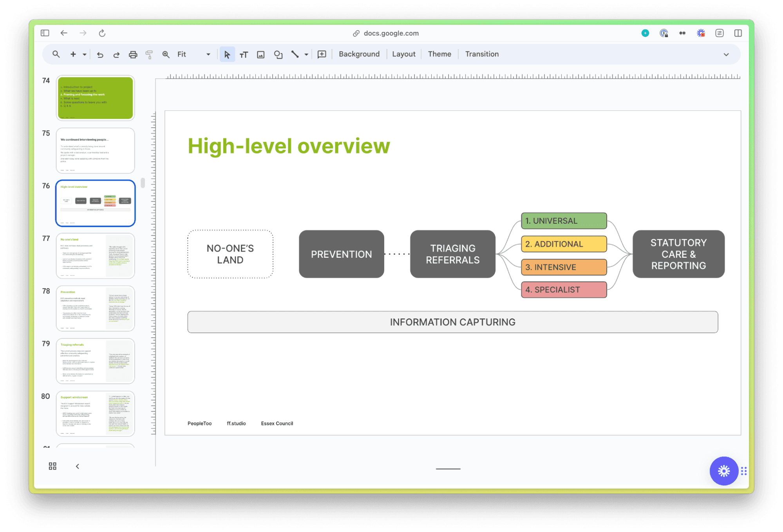Image resolution: width=783 pixels, height=532 pixels.
Task: Click the teal plus extension icon
Action: (x=645, y=33)
